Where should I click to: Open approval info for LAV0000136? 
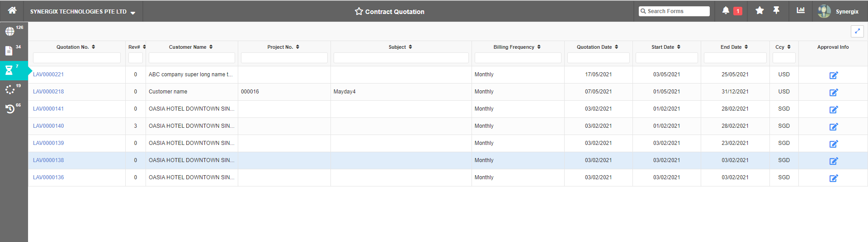click(834, 178)
